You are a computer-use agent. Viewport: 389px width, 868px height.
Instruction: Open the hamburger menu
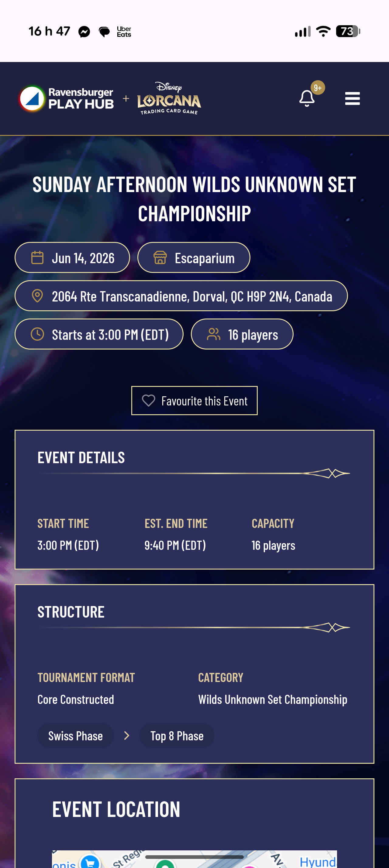click(x=352, y=98)
